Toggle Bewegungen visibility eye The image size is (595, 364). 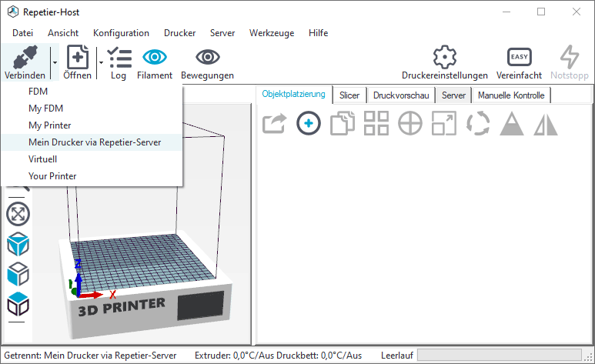(x=208, y=57)
